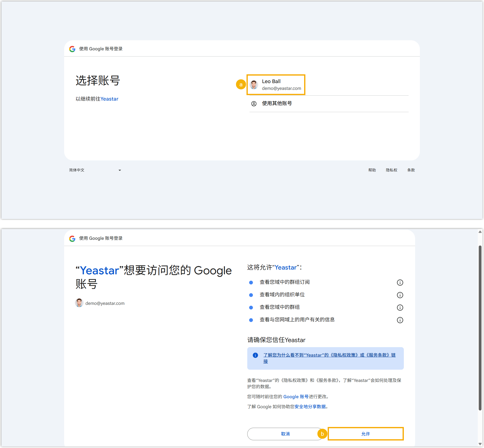Click info icon beside 查看您域中的群组

[x=400, y=308]
